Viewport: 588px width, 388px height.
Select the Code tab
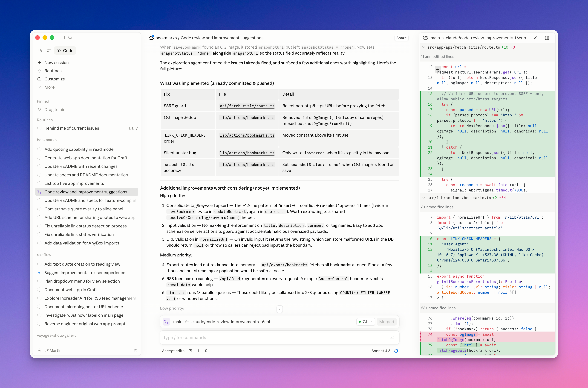point(65,50)
